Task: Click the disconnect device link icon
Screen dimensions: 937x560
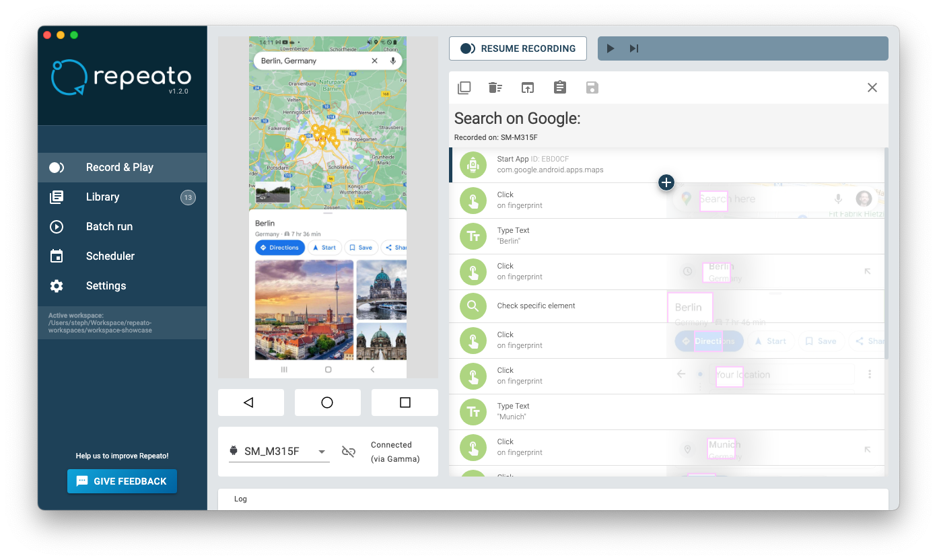Action: [x=349, y=452]
